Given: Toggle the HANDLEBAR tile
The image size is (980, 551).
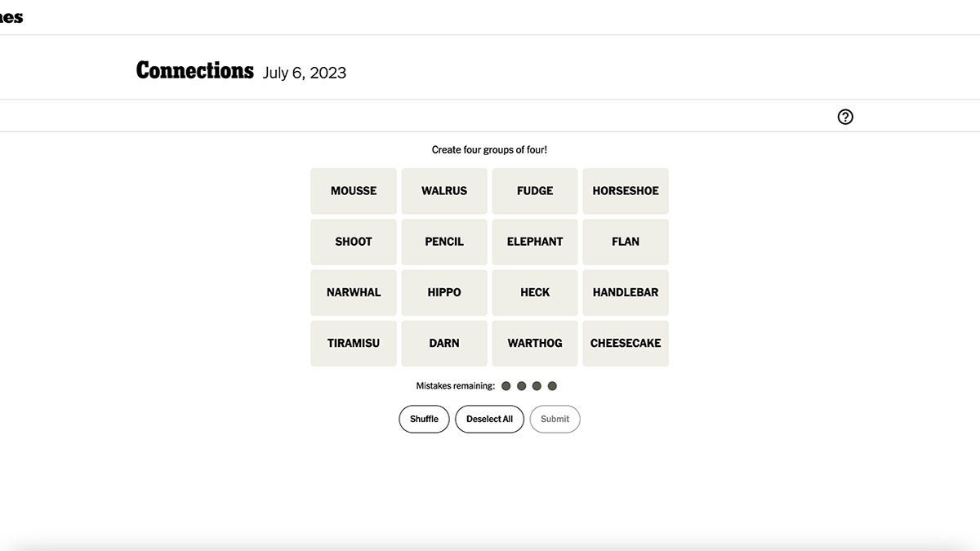Looking at the screenshot, I should point(626,292).
